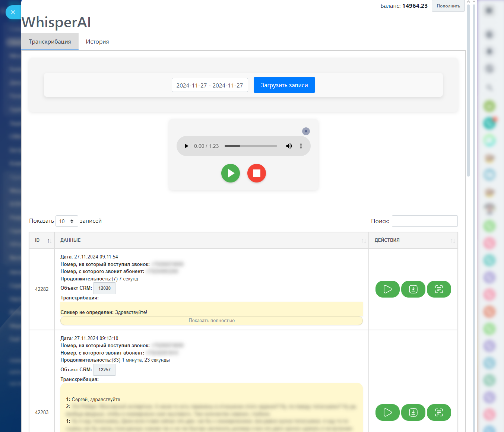Image resolution: width=504 pixels, height=432 pixels.
Task: Open the records-per-page dropdown showing 10
Action: (x=67, y=221)
